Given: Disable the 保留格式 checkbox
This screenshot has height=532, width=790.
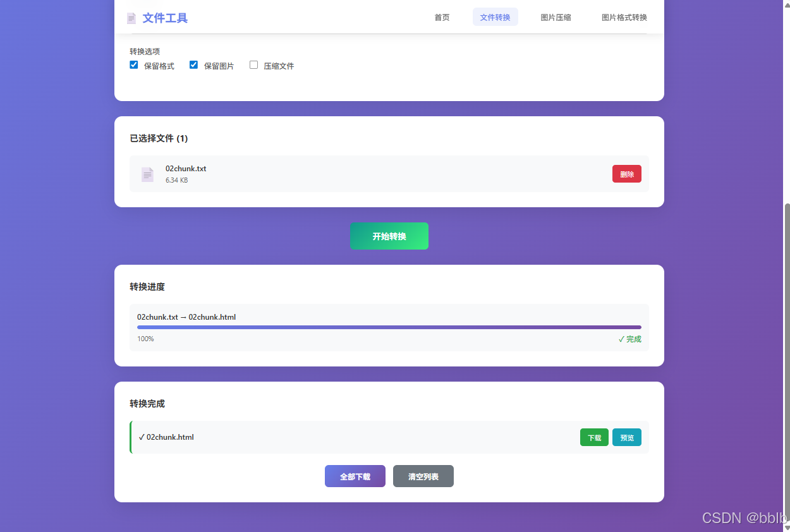Looking at the screenshot, I should [133, 64].
